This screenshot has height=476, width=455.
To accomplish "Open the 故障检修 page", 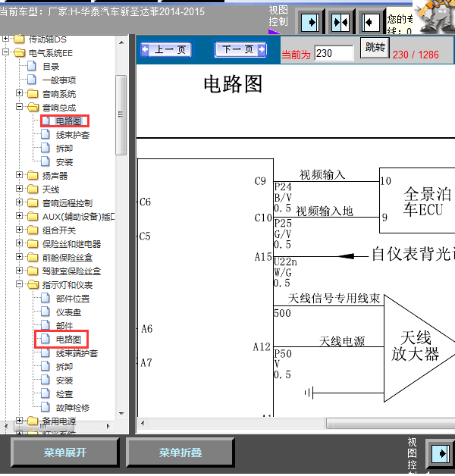I will pos(73,408).
